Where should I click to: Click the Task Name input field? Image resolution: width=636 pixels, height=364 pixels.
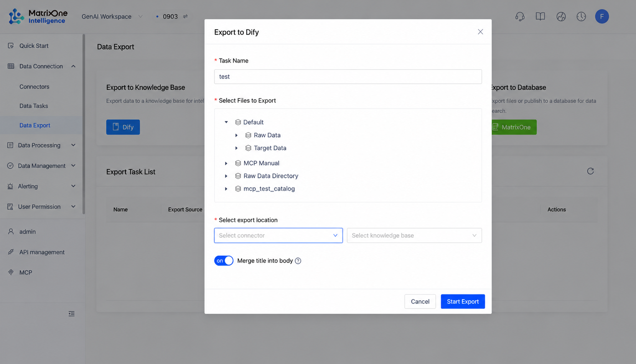click(348, 77)
